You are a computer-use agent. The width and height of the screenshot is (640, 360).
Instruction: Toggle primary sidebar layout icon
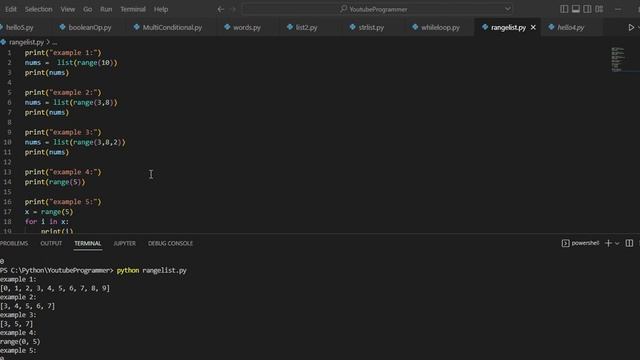point(564,9)
